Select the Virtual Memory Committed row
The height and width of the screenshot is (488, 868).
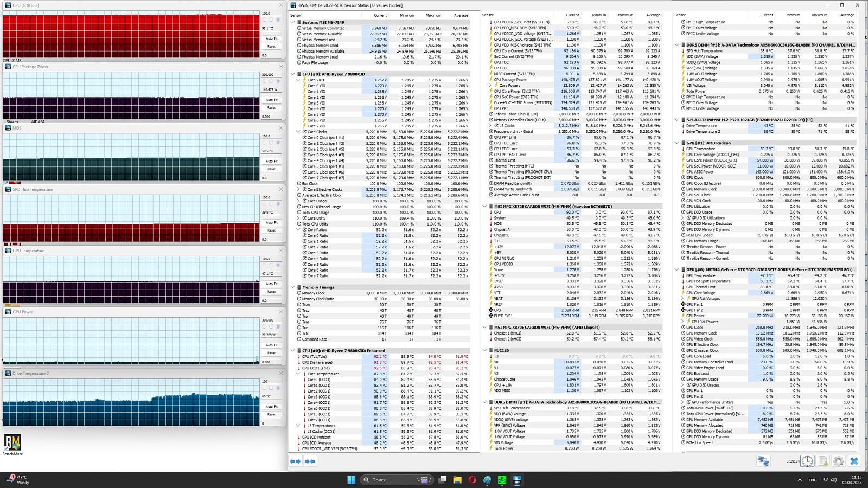[382, 28]
